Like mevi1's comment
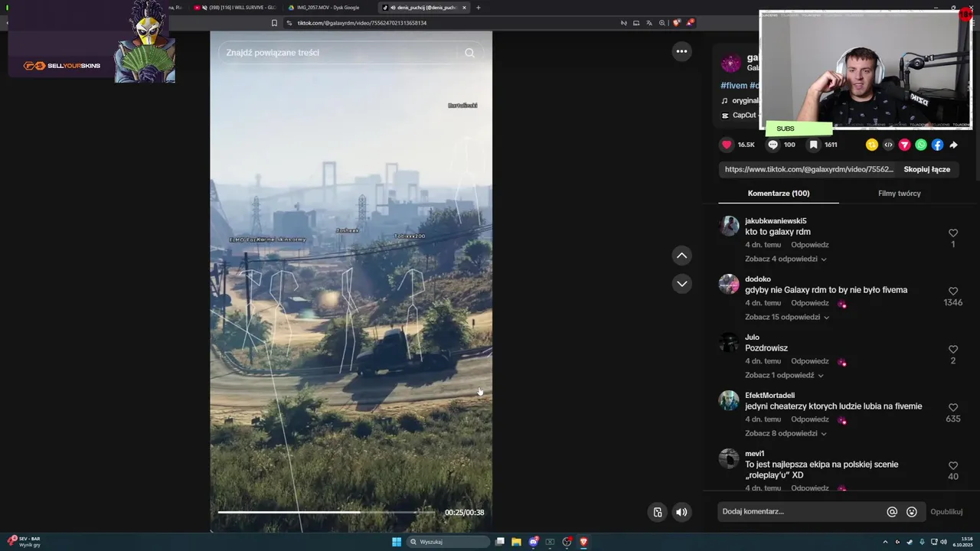 [953, 465]
